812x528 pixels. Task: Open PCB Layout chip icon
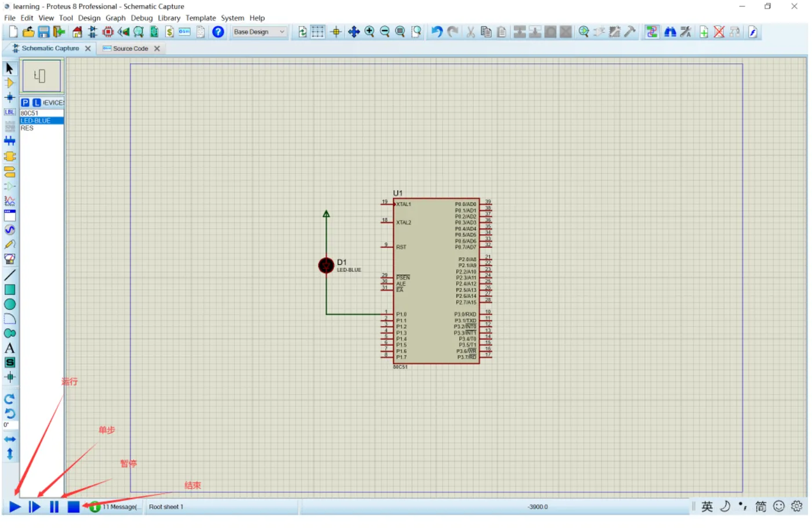tap(108, 32)
